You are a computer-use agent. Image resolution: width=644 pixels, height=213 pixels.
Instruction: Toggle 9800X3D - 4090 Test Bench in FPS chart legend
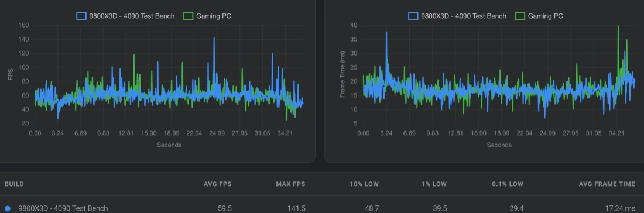pos(125,16)
